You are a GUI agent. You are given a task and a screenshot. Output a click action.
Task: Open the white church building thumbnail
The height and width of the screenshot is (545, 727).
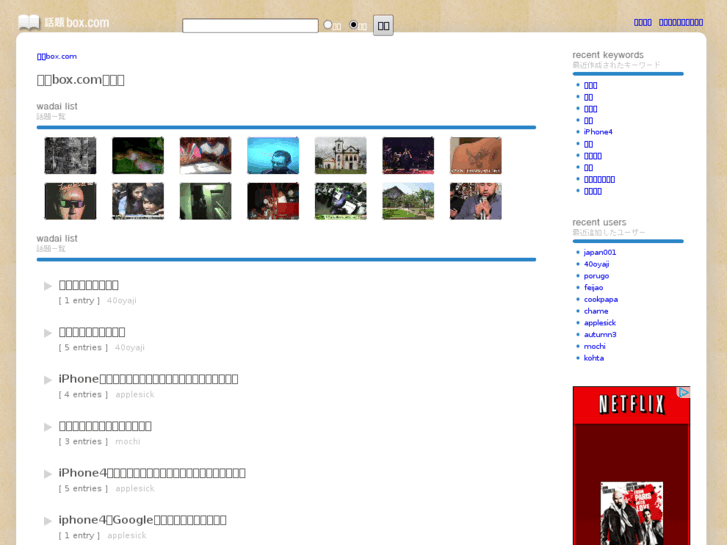340,155
